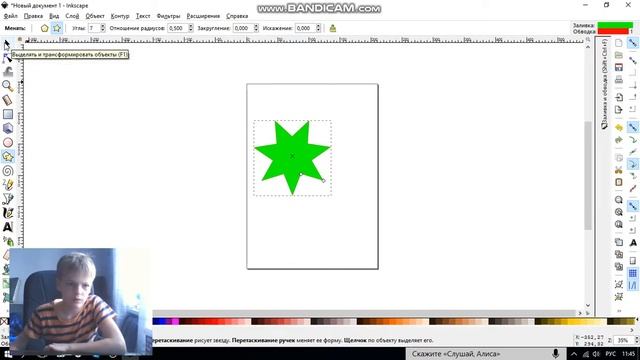Toggle the Enable snapping button
Image resolution: width=640 pixels, height=360 pixels.
coord(633,43)
